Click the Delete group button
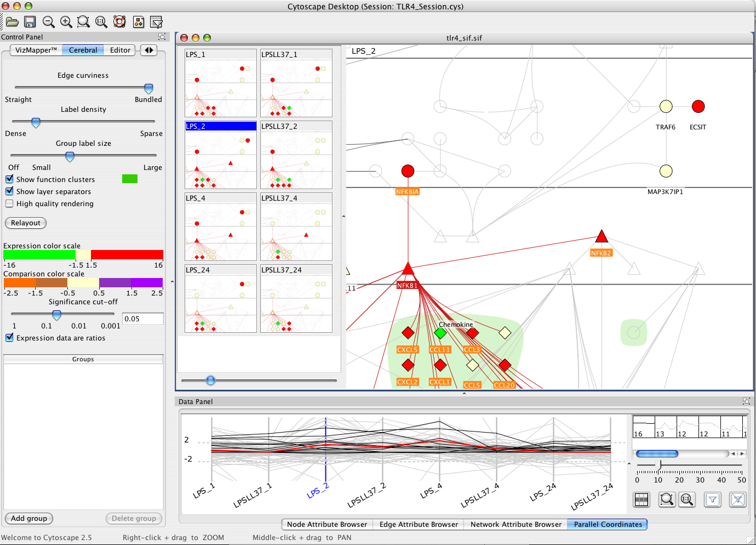Viewport: 756px width, 545px height. (x=134, y=518)
